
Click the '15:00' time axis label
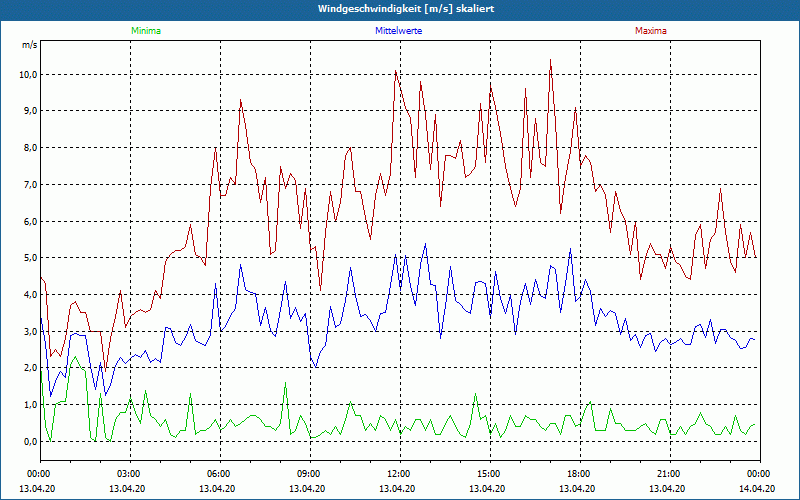coord(490,474)
